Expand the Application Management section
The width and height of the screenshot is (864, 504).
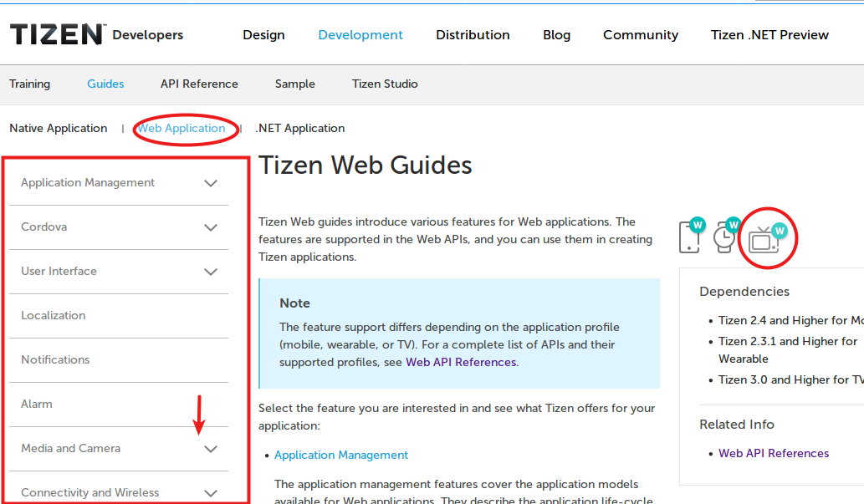pyautogui.click(x=211, y=183)
